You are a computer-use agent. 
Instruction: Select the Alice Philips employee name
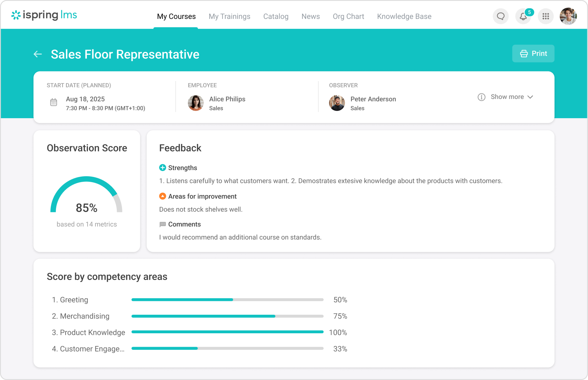coord(227,99)
